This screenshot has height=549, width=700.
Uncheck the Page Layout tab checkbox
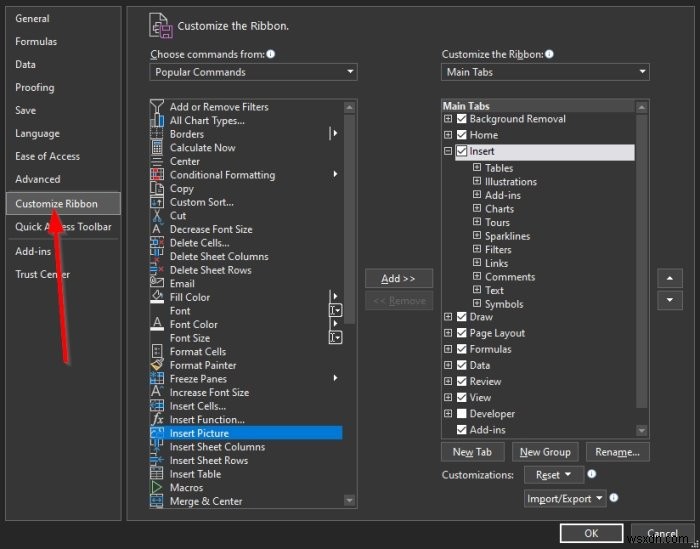point(462,333)
